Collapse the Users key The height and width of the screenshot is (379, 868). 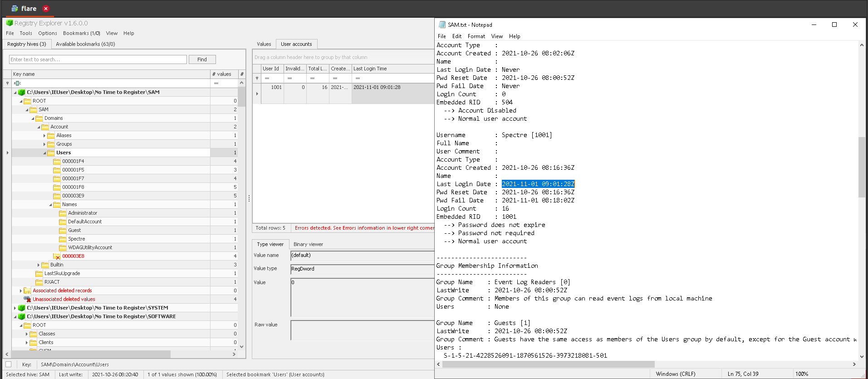[44, 153]
